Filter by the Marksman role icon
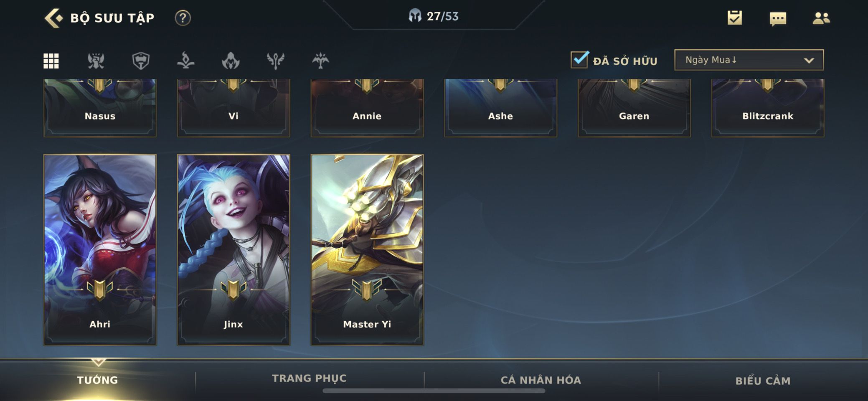The image size is (868, 401). (x=320, y=61)
